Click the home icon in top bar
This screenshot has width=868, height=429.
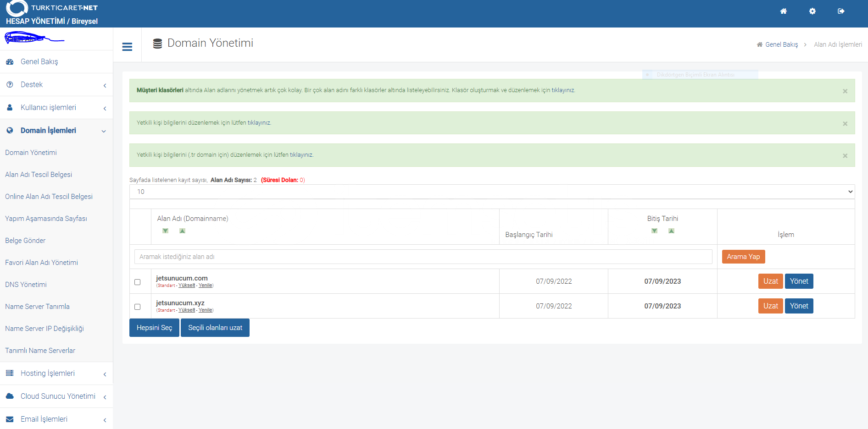coord(783,11)
